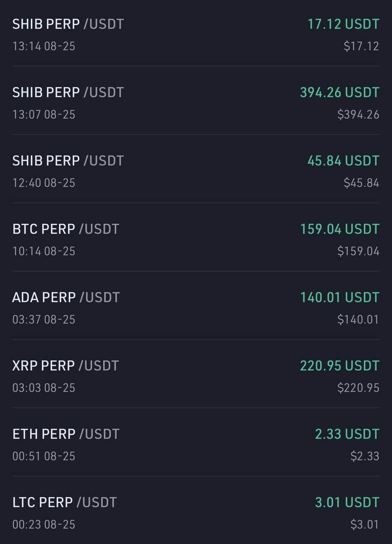Open the SHIB PERP record at 12:40
This screenshot has height=544, width=392.
coord(68,161)
